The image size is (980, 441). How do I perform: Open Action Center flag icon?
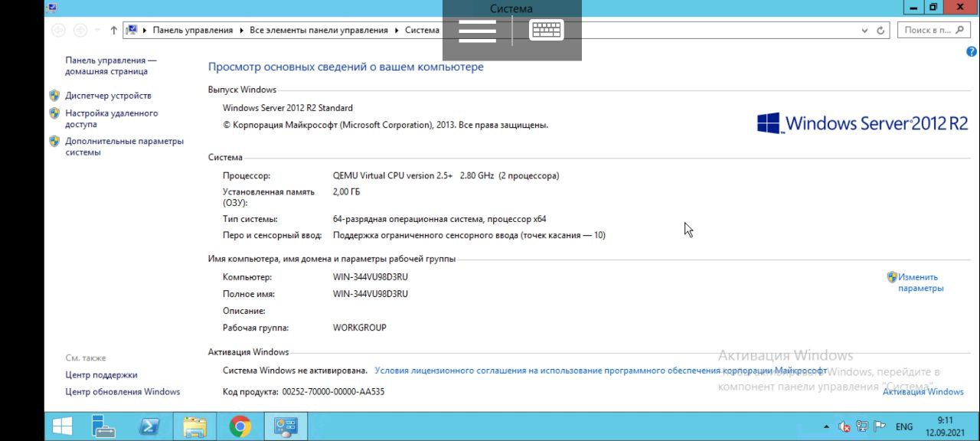[880, 426]
